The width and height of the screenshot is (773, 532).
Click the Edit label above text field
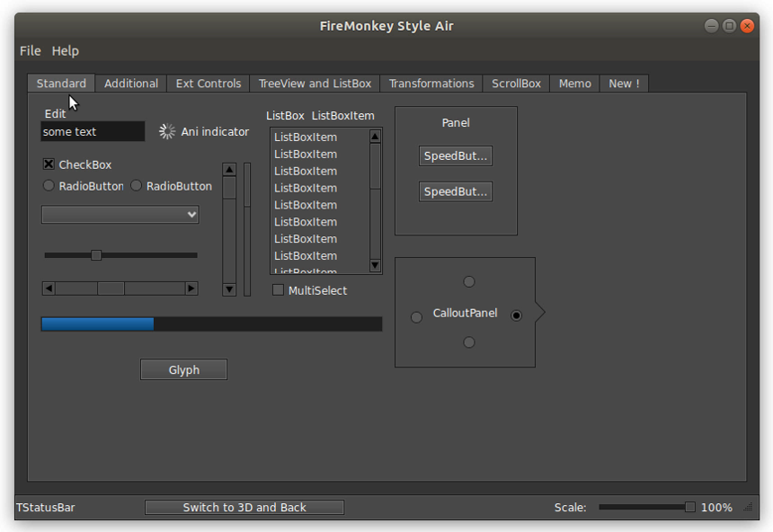pyautogui.click(x=55, y=114)
